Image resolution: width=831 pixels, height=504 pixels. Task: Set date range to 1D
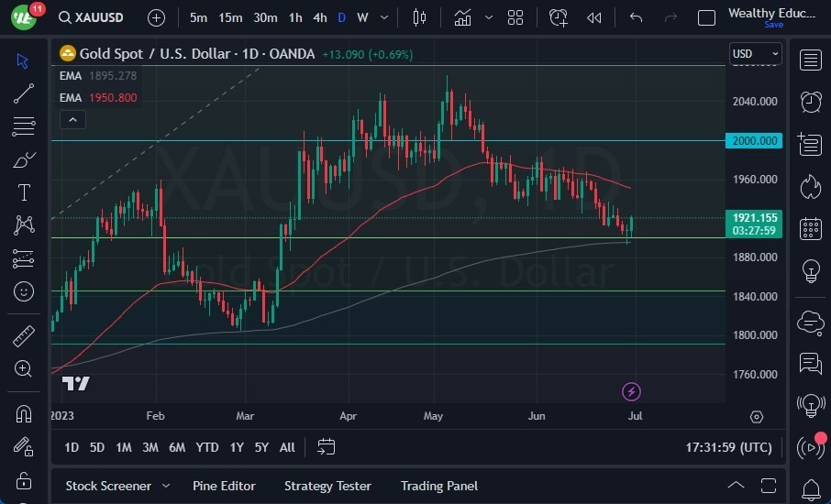(x=72, y=447)
